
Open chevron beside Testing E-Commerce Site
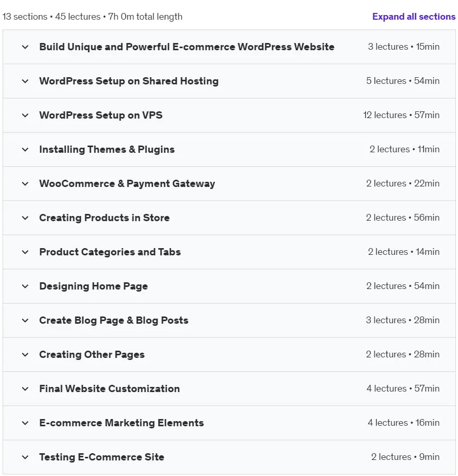click(x=25, y=457)
